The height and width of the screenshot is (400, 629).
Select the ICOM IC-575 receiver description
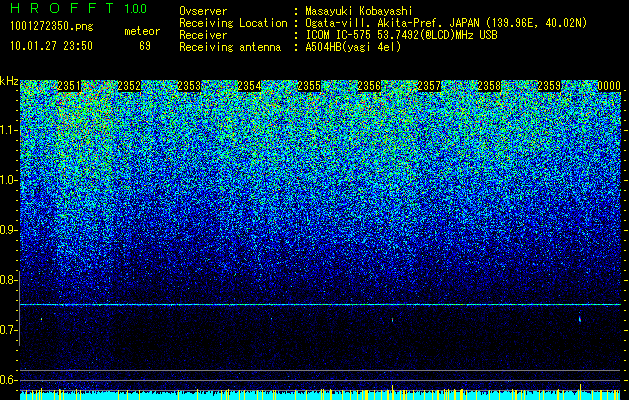click(x=401, y=35)
